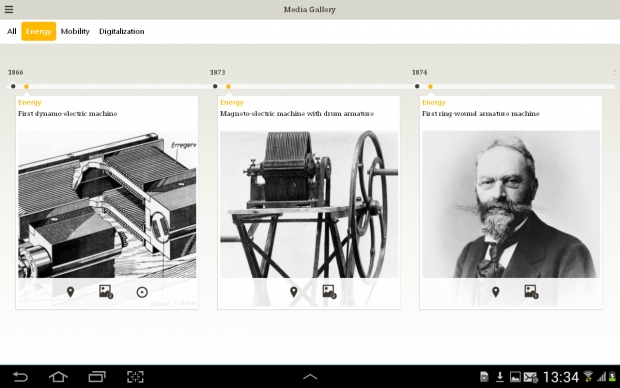The width and height of the screenshot is (620, 388).
Task: Open the hamburger menu
Action: (x=9, y=9)
